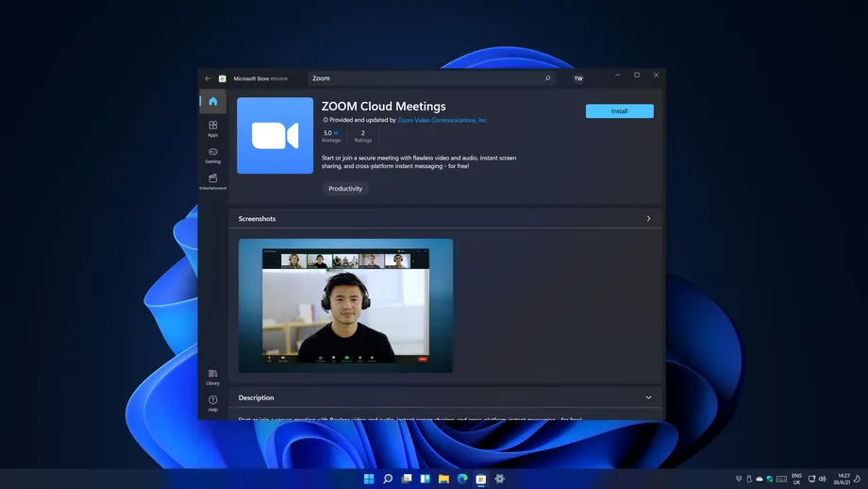Open the Library in the sidebar
The width and height of the screenshot is (868, 489).
pyautogui.click(x=213, y=377)
